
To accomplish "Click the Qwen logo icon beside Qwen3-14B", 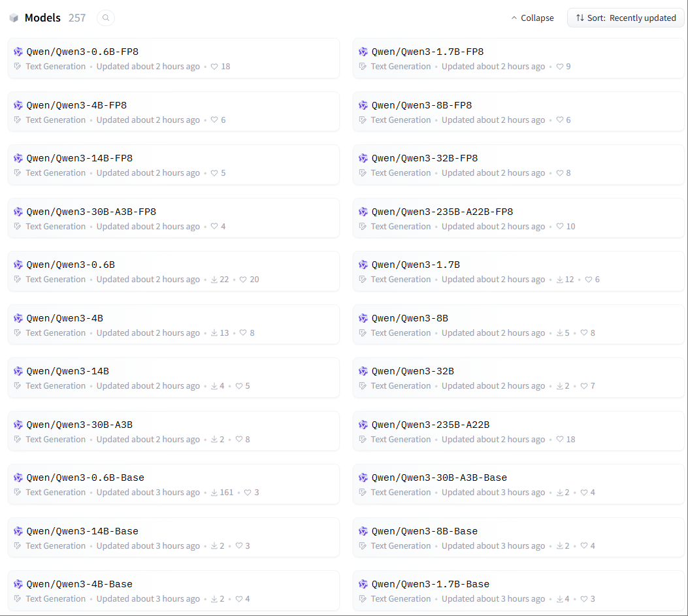I will [x=18, y=372].
